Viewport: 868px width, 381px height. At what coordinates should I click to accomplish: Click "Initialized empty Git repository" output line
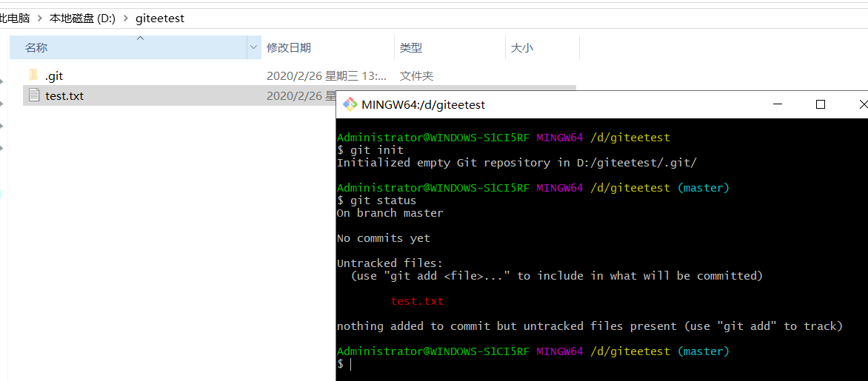(516, 163)
